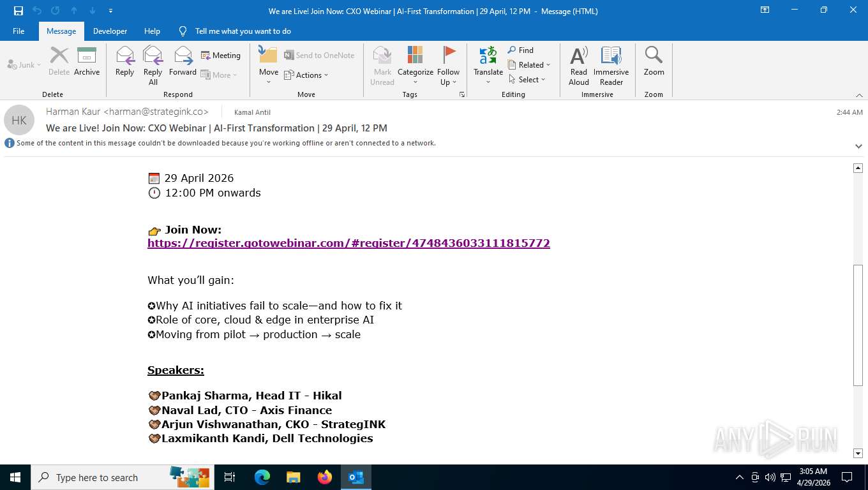Screen dimensions: 868x490
Task: Open Immersive Reader
Action: (611, 65)
